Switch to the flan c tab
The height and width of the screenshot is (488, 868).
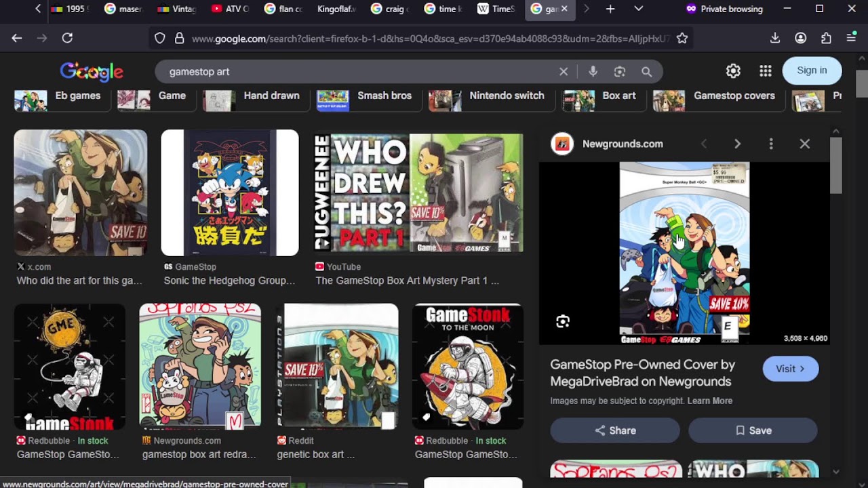tap(283, 9)
